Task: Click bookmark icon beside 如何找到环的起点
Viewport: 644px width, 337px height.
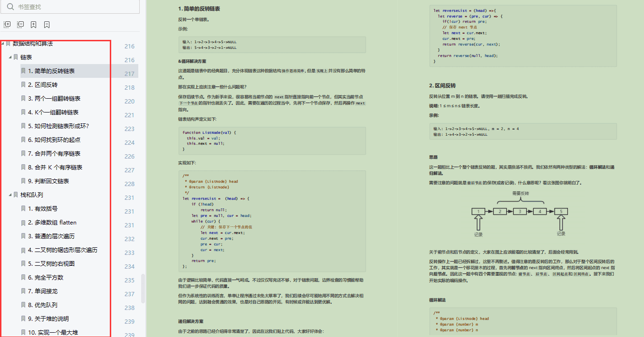Action: (23, 140)
